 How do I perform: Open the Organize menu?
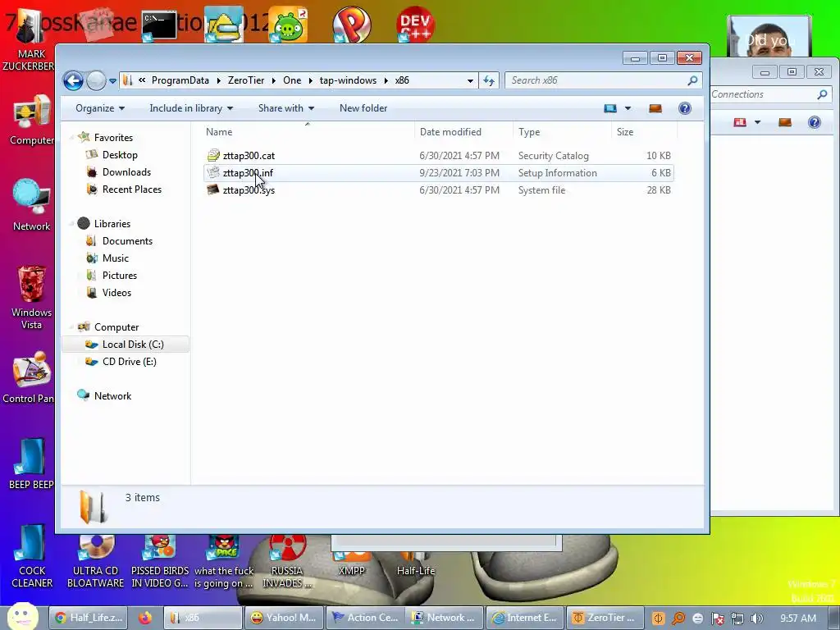tap(100, 108)
